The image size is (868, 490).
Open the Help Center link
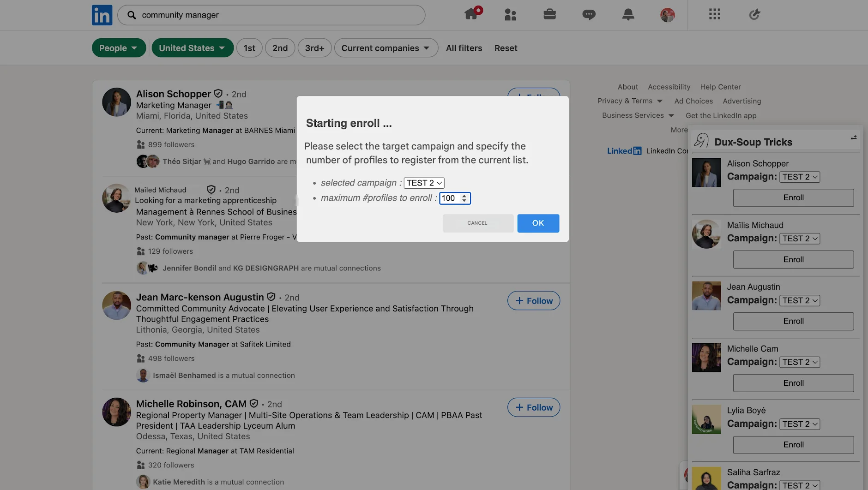[x=720, y=87]
